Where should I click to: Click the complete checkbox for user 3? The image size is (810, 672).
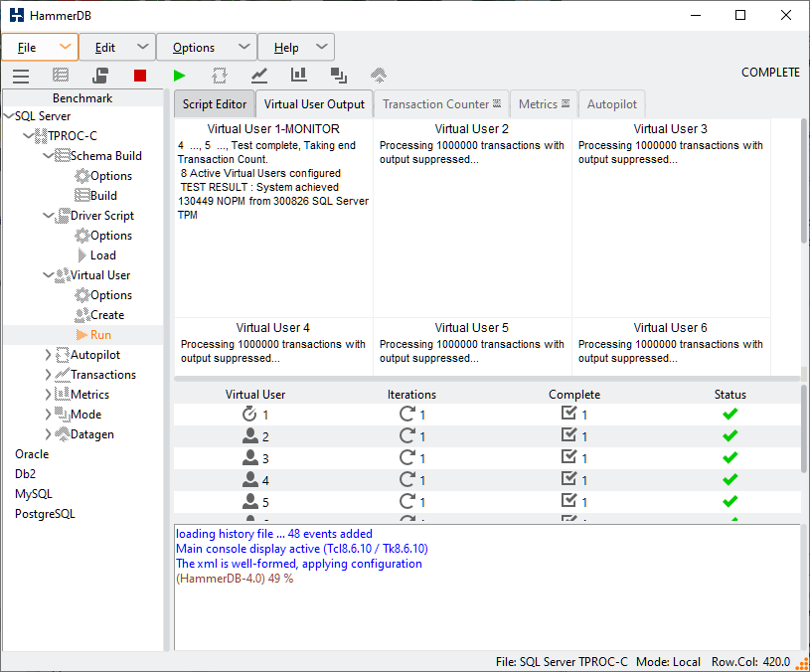pyautogui.click(x=568, y=456)
